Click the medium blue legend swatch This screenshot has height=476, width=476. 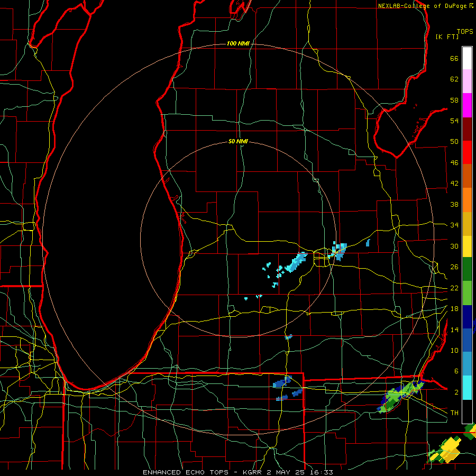point(467,340)
